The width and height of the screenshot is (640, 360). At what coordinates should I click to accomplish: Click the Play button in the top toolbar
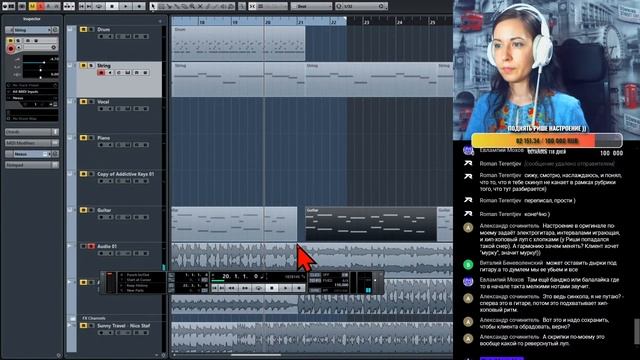coord(126,6)
